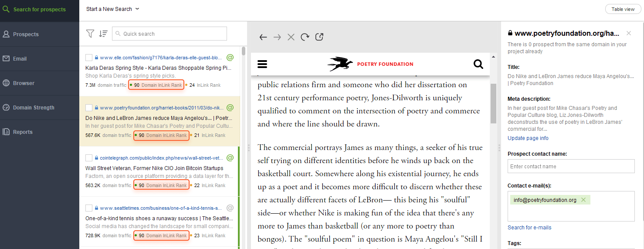The width and height of the screenshot is (644, 249).
Task: Click gray @ icon for seattletimes.com prospect
Action: pos(230,208)
